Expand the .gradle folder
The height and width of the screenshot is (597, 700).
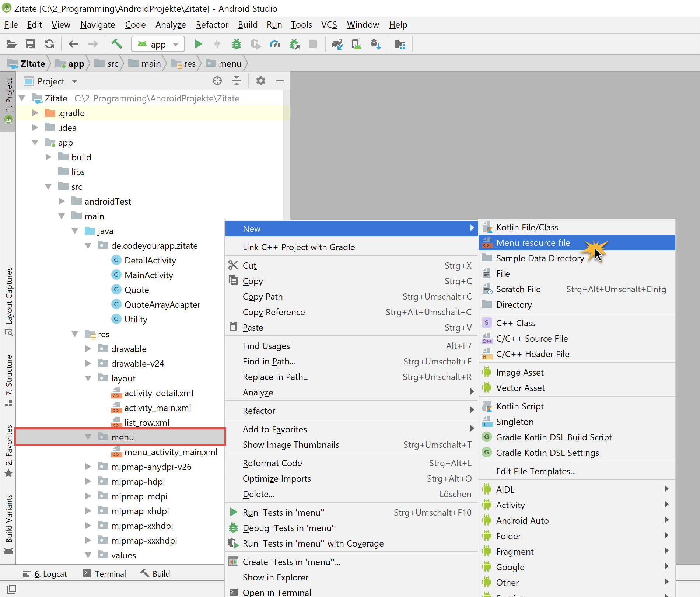click(35, 113)
